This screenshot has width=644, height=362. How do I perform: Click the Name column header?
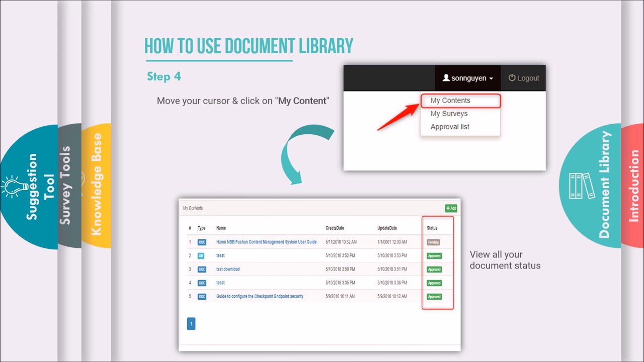(221, 228)
